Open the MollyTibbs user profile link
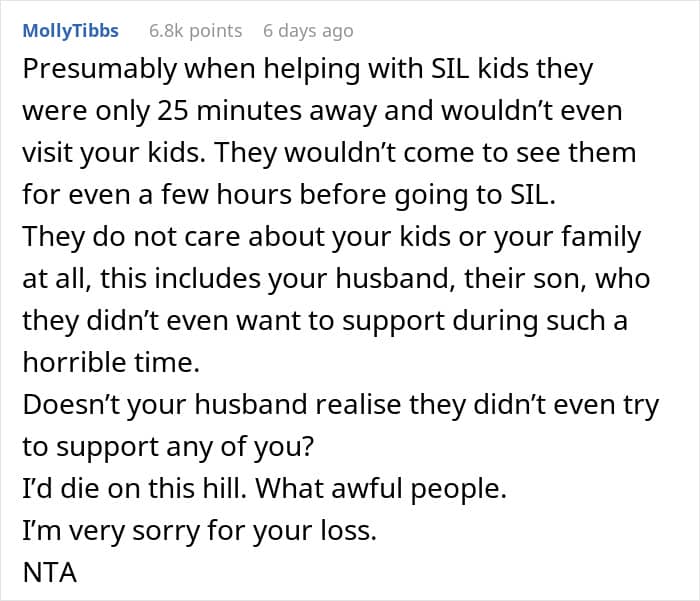This screenshot has height=601, width=700. (x=71, y=31)
